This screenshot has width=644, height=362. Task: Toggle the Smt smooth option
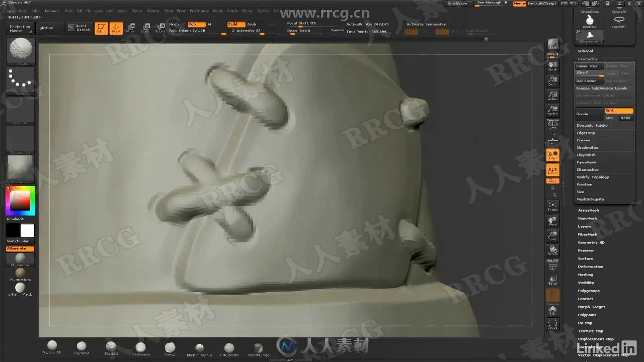tap(619, 111)
